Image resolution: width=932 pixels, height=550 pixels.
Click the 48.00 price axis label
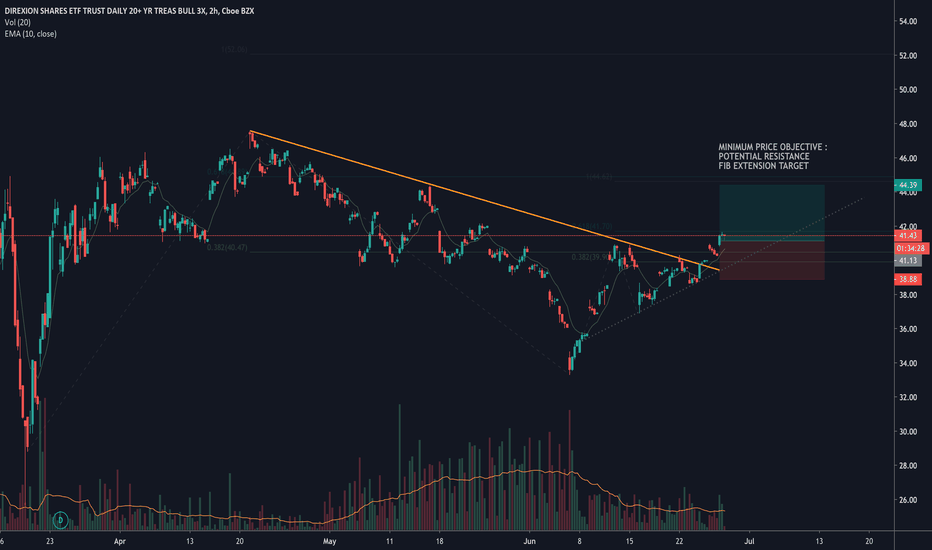908,124
